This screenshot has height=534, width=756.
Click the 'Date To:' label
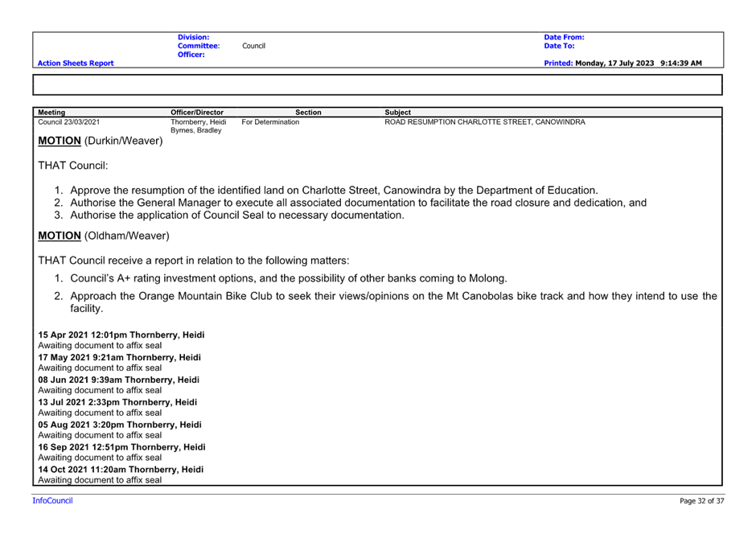click(559, 46)
